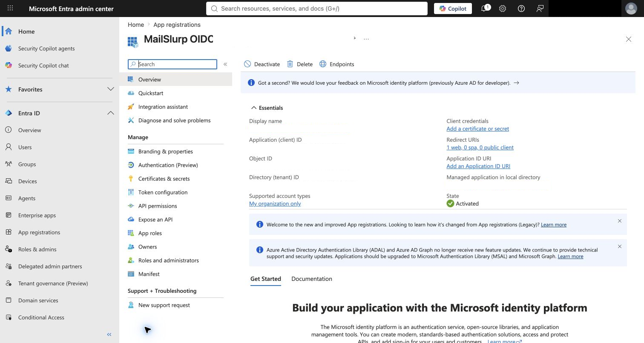Click App registrations breadcrumb

click(177, 25)
